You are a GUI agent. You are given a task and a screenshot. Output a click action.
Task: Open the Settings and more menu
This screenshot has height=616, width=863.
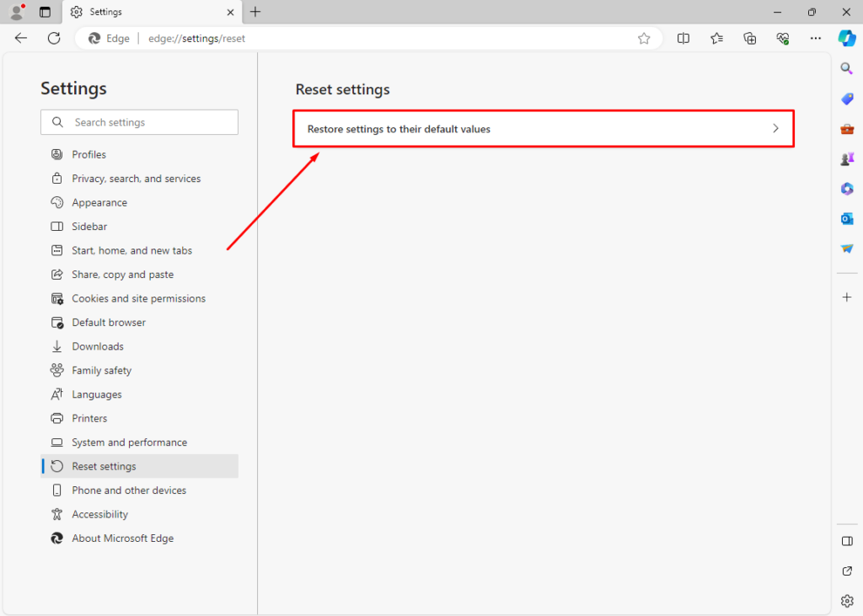point(815,38)
